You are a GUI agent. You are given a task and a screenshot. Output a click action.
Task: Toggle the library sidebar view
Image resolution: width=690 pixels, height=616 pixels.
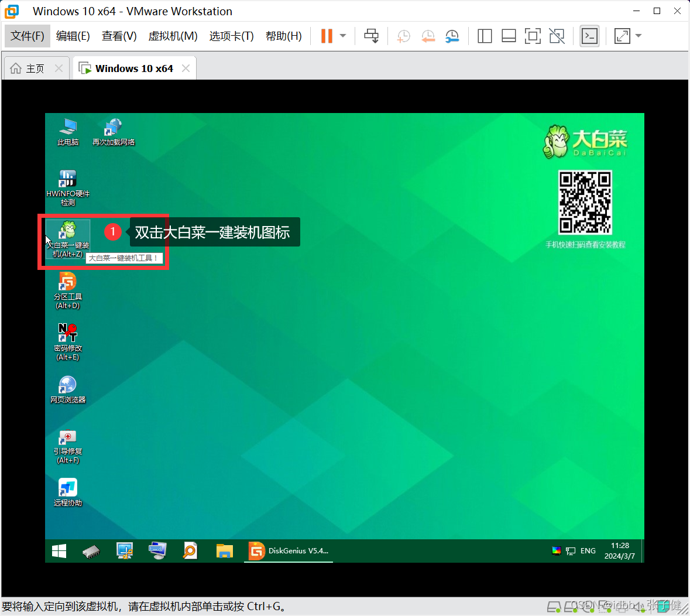(x=485, y=36)
